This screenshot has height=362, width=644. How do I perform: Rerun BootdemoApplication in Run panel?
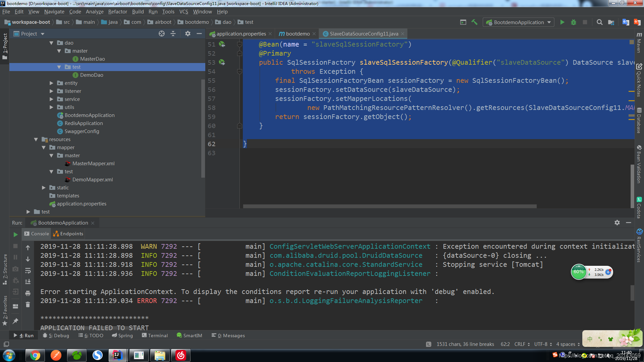[x=15, y=234]
